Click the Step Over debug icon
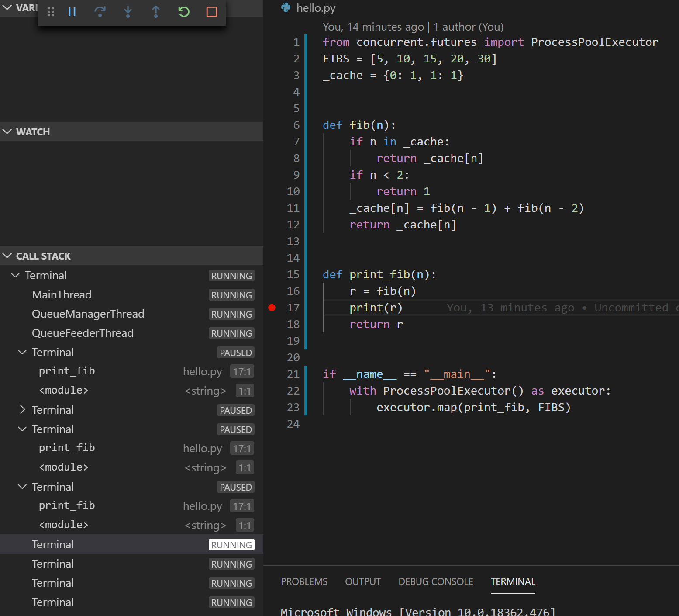The width and height of the screenshot is (679, 616). pos(100,12)
